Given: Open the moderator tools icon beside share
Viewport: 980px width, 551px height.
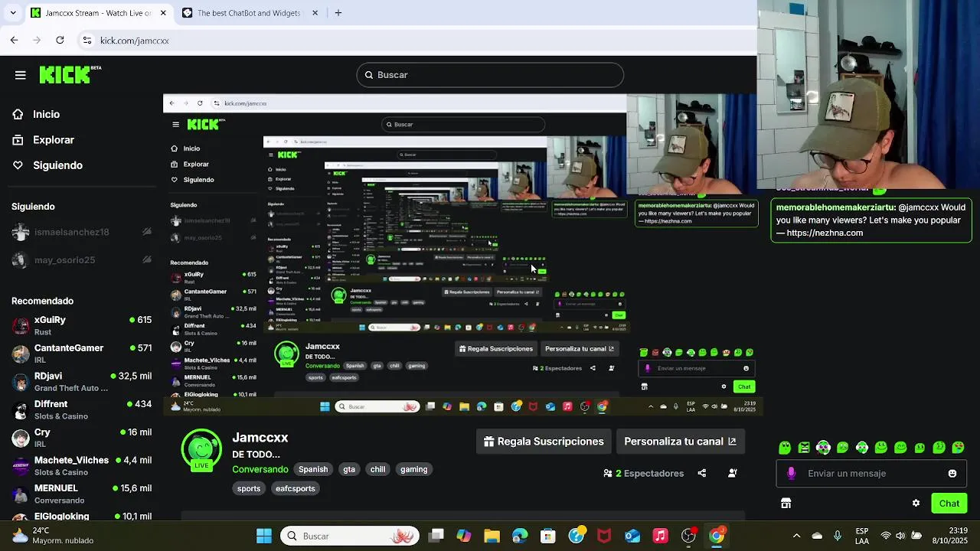Looking at the screenshot, I should 733,473.
